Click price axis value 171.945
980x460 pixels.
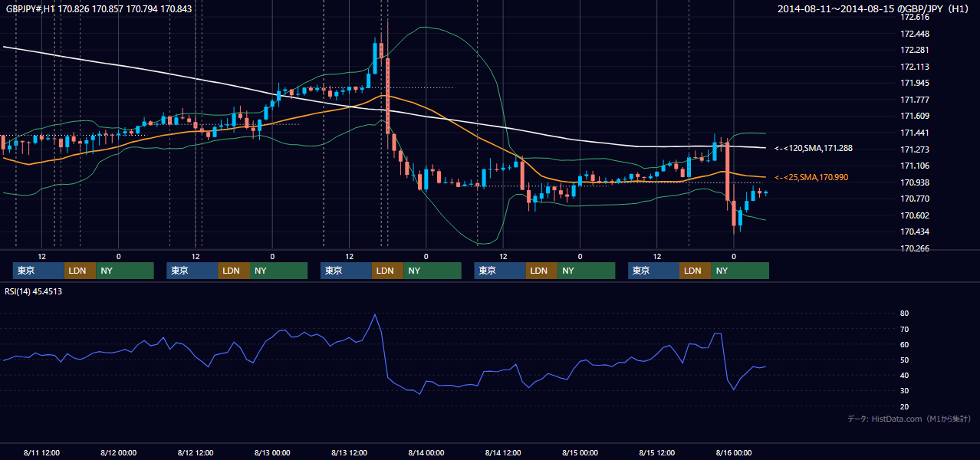tap(914, 83)
